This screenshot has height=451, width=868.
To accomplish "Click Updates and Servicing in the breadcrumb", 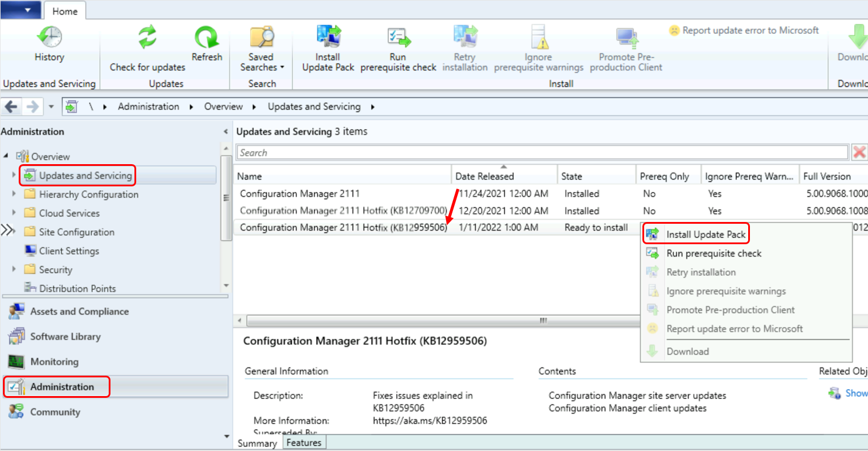I will tap(314, 106).
